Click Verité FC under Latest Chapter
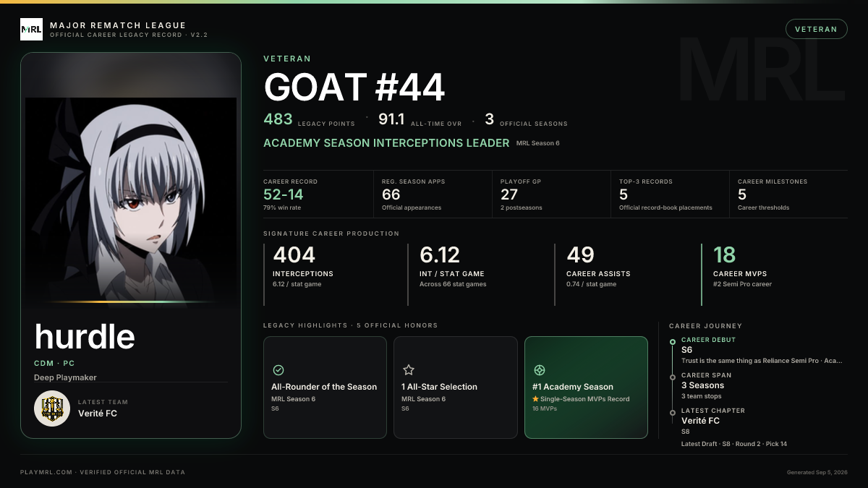868x488 pixels. 700,421
